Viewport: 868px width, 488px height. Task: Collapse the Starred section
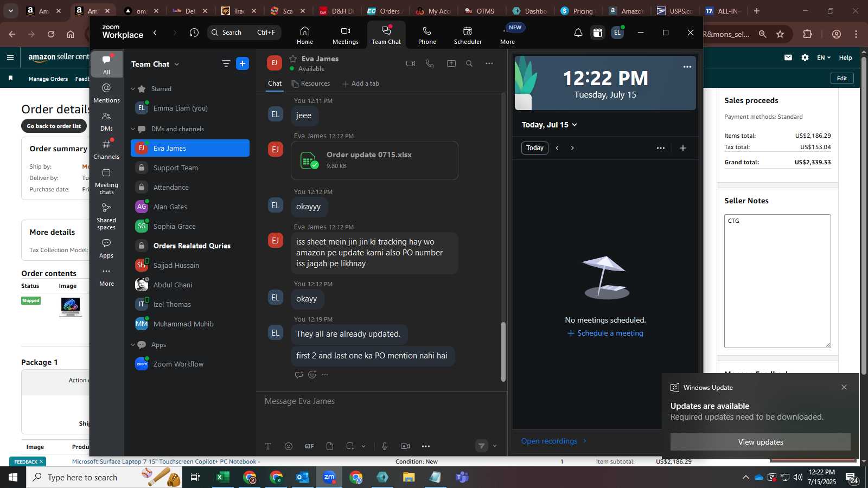click(x=133, y=89)
